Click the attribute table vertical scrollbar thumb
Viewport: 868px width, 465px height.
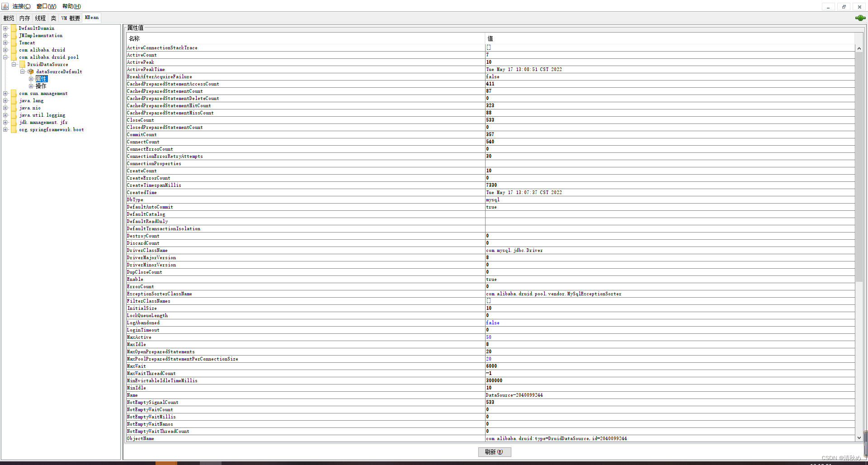click(859, 167)
